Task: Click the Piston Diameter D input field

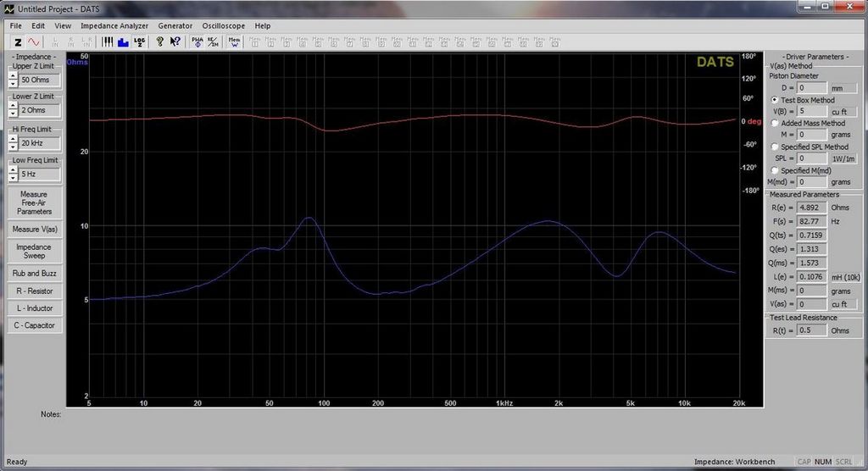Action: [x=811, y=88]
